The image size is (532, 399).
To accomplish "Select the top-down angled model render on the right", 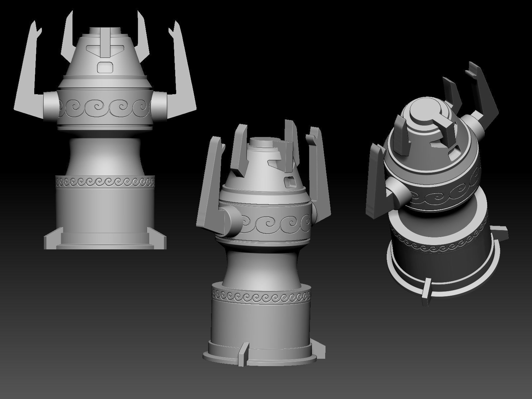I will [437, 185].
